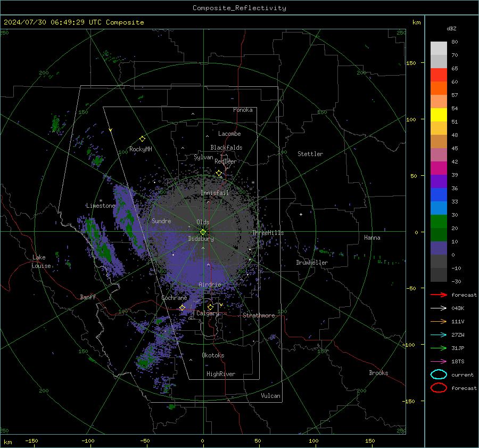Click the 'HighRiver' map label

(221, 374)
